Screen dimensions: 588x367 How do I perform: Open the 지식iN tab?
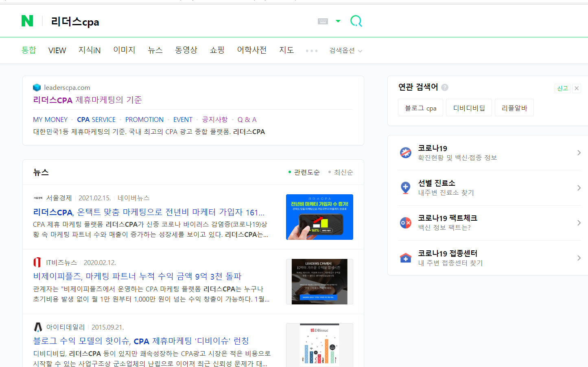coord(90,50)
